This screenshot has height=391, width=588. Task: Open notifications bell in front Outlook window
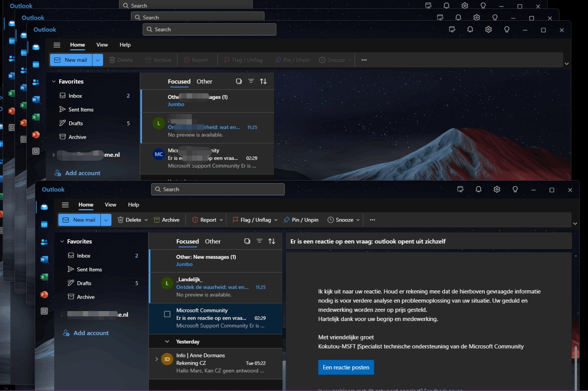479,189
